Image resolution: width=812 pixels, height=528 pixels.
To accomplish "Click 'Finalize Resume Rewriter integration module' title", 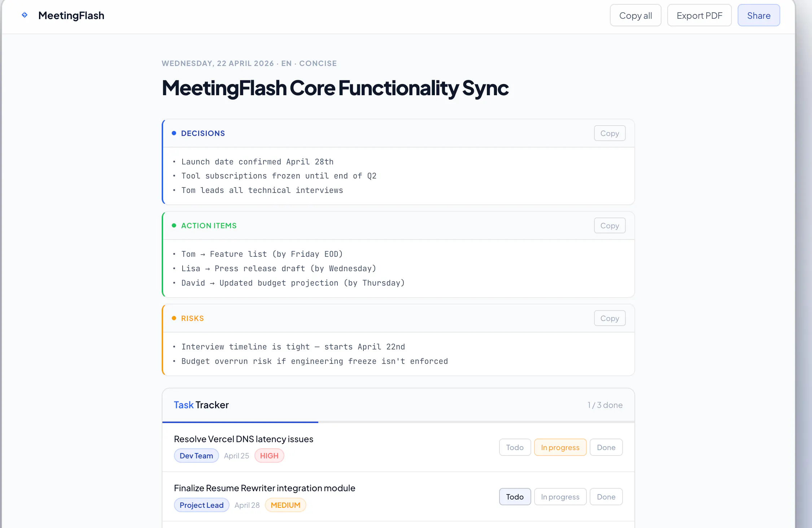I will click(x=265, y=488).
